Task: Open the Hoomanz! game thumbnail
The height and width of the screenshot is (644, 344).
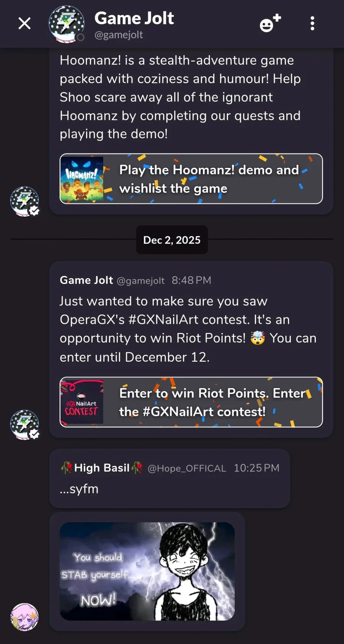Action: [82, 179]
